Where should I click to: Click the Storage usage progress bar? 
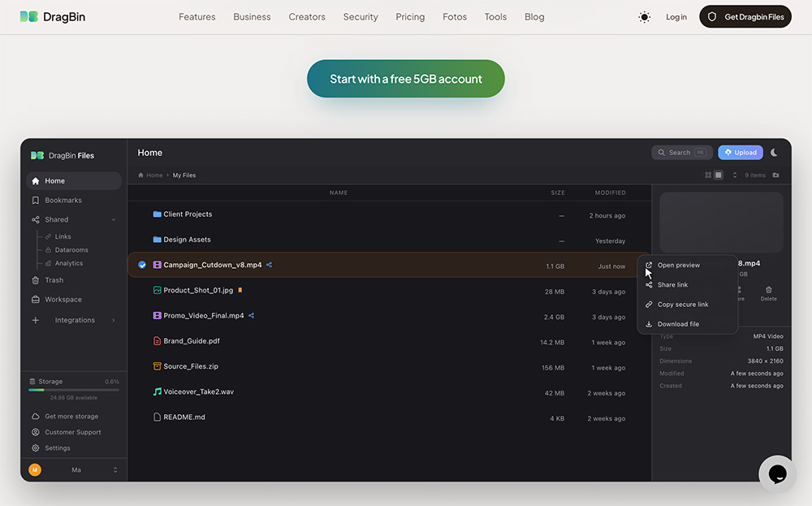[x=74, y=390]
